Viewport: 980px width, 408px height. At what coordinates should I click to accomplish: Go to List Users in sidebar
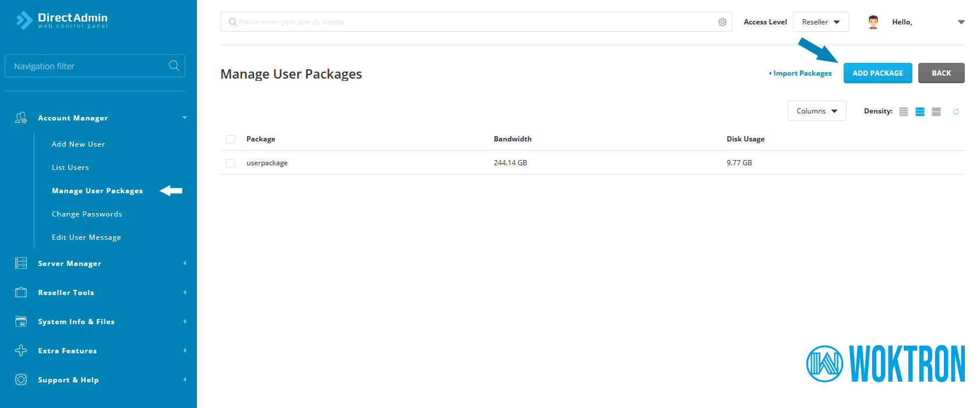70,168
